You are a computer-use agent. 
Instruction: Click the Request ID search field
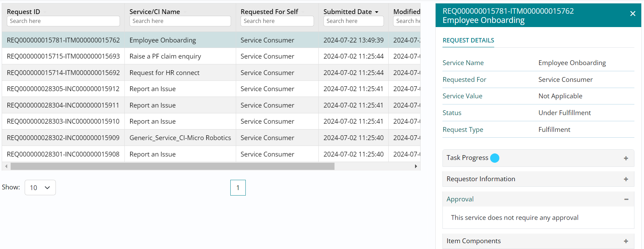(x=63, y=21)
